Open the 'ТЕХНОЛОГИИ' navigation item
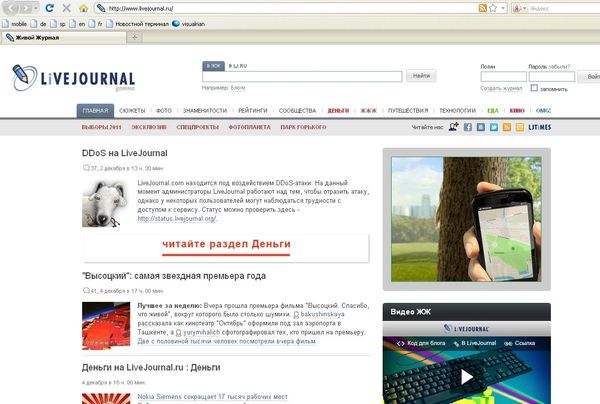 pyautogui.click(x=457, y=111)
